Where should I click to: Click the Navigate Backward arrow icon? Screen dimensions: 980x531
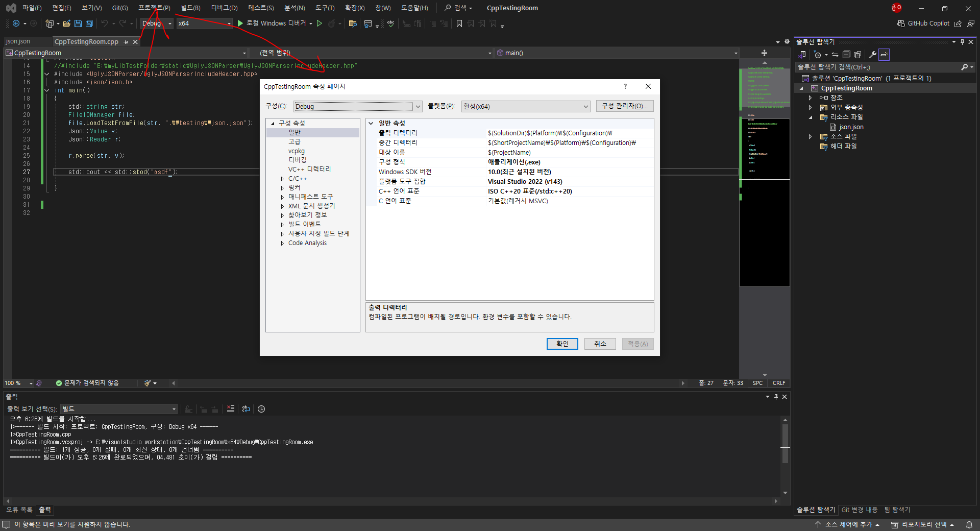pyautogui.click(x=16, y=23)
